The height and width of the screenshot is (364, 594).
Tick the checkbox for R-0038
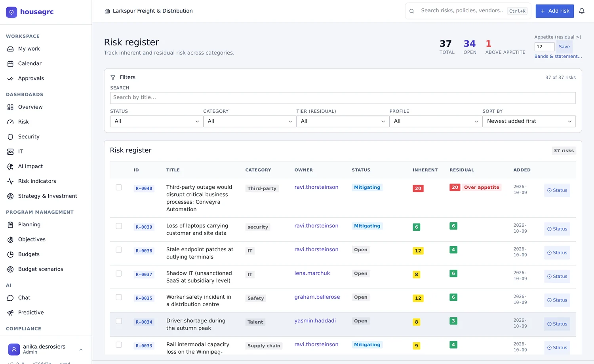(119, 250)
